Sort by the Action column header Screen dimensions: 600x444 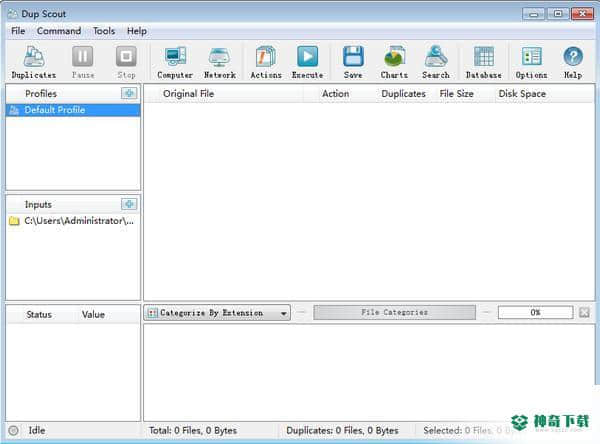[335, 94]
